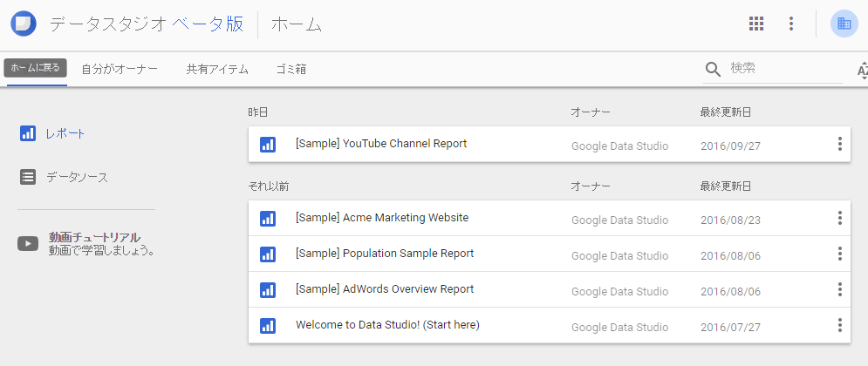Open more options for AdWords Overview Report
The height and width of the screenshot is (366, 868).
click(840, 289)
